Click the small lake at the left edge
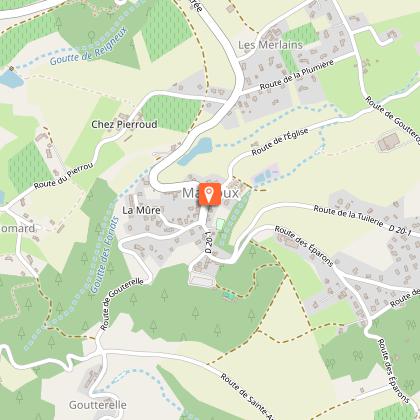This screenshot has height=420, width=420. (11, 79)
